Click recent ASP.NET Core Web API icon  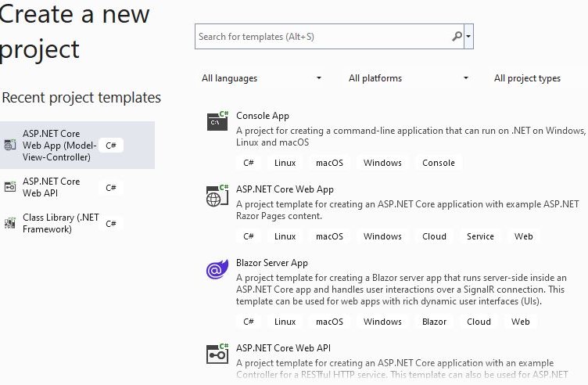[9, 186]
